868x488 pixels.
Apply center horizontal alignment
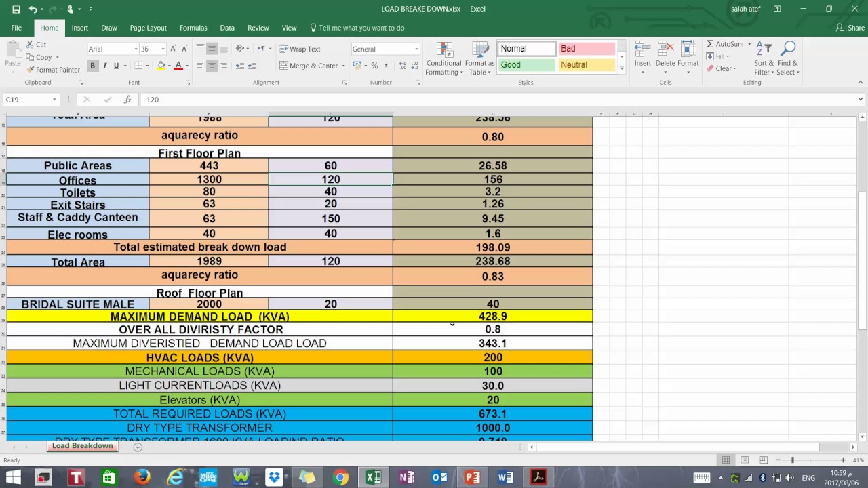click(212, 66)
